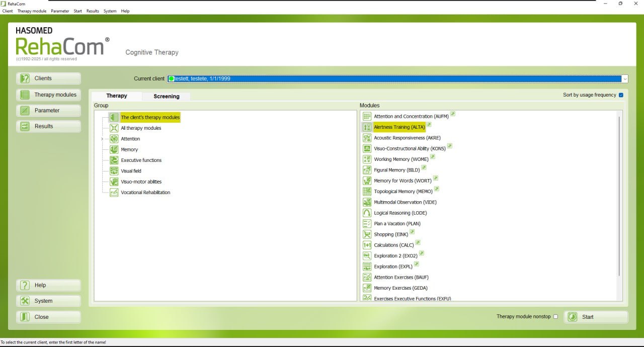Select "Multimodal Observation (VIDE)" module text
Screen dimensions: 644x347
click(406, 202)
